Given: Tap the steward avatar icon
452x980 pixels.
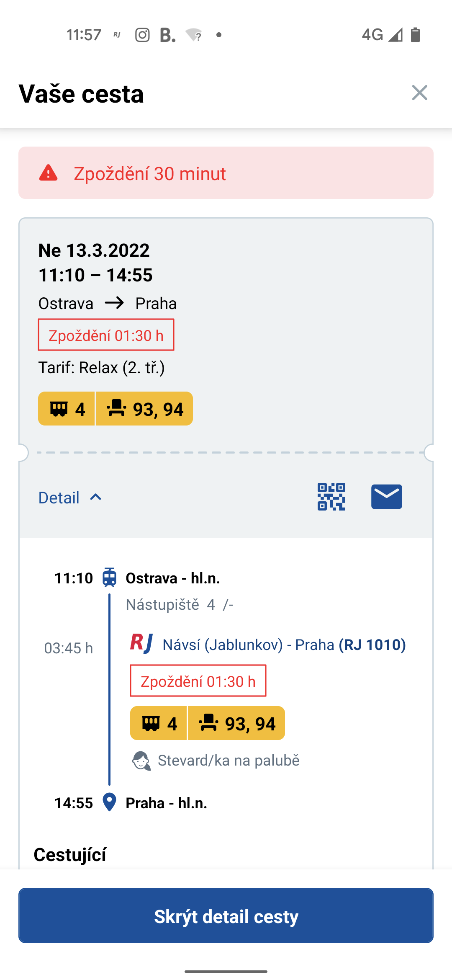Looking at the screenshot, I should pyautogui.click(x=141, y=761).
